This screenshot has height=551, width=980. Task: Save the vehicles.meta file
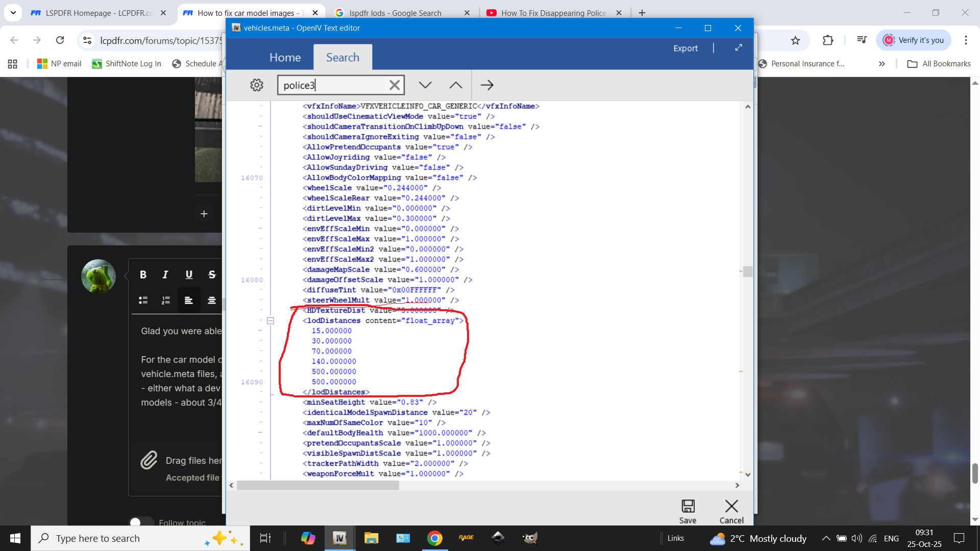point(688,511)
